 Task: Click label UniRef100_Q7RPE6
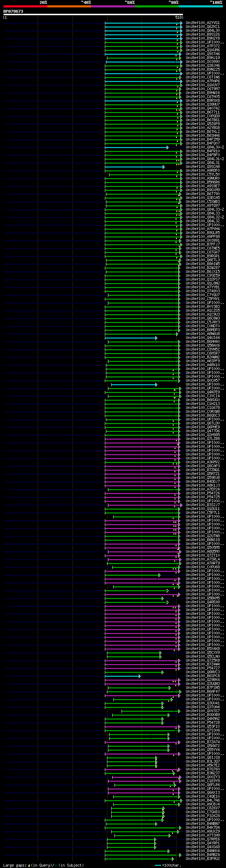[x=203, y=839]
